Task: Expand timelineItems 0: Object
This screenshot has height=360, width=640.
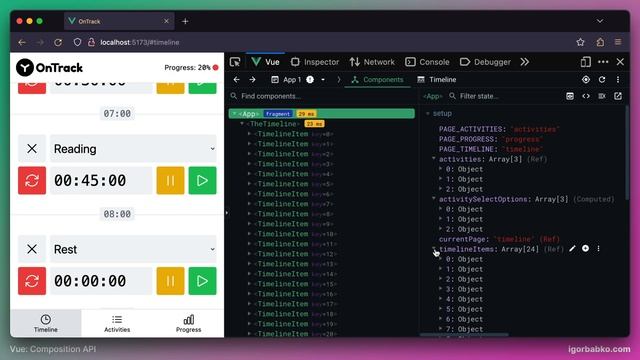Action: (x=440, y=259)
